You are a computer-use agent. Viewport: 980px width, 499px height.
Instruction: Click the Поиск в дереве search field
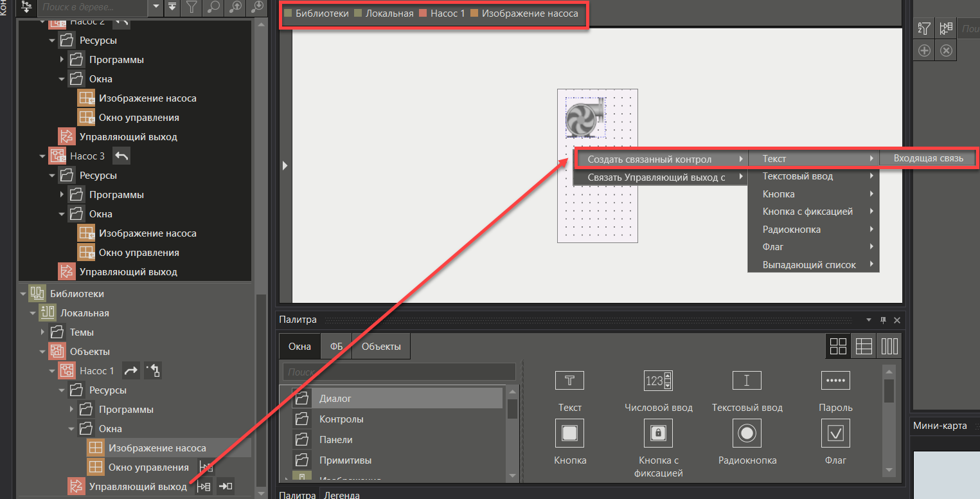pos(93,8)
